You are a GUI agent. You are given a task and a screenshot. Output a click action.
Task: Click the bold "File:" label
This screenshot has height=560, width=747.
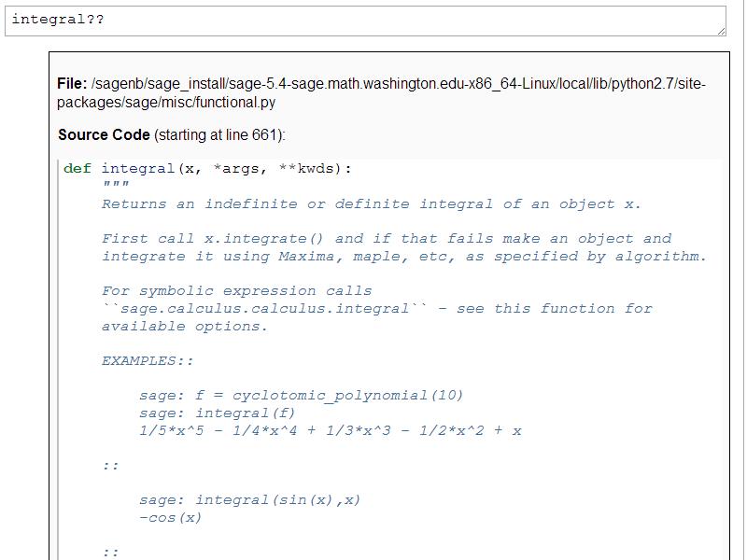tap(72, 84)
